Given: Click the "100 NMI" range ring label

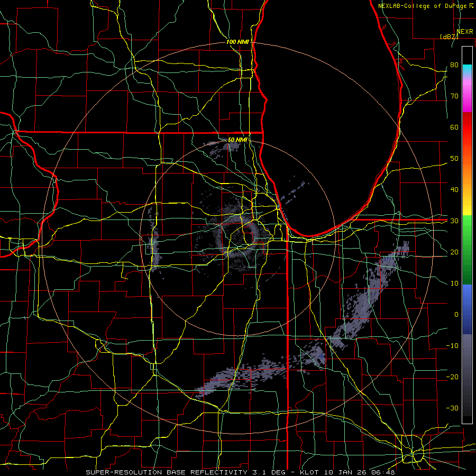Looking at the screenshot, I should (237, 42).
